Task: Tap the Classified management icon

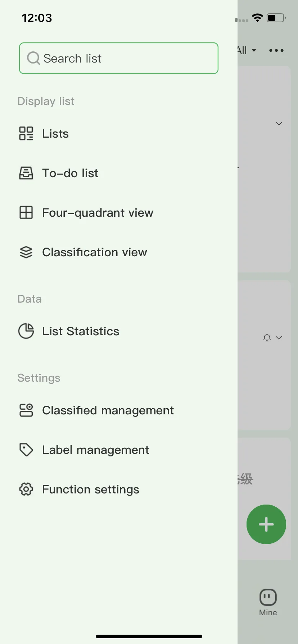Action: 26,410
